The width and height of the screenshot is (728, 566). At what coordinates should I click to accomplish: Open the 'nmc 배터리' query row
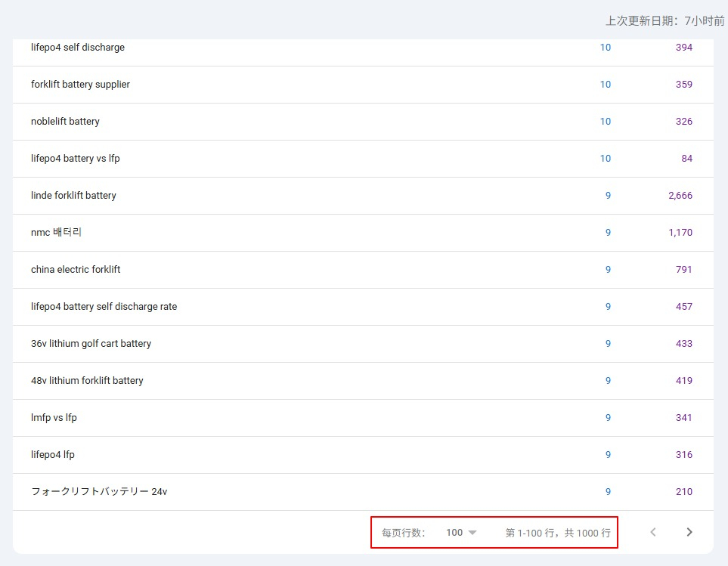coord(56,233)
